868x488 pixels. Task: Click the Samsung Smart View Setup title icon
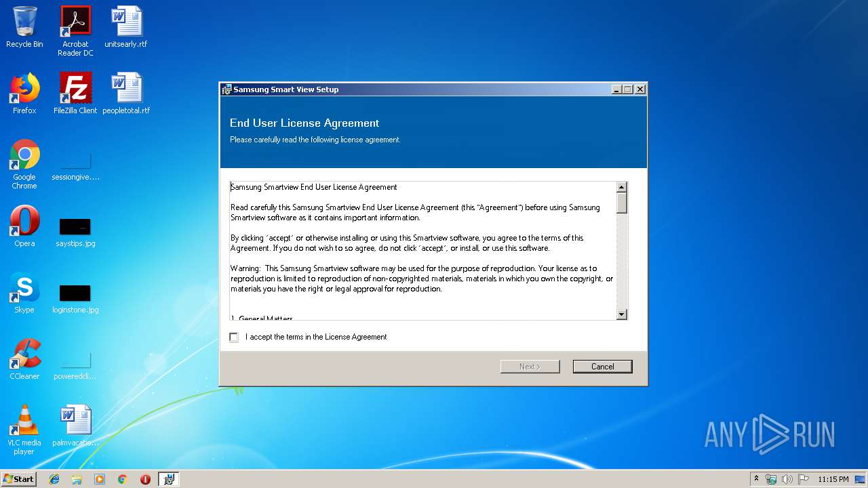click(x=227, y=89)
